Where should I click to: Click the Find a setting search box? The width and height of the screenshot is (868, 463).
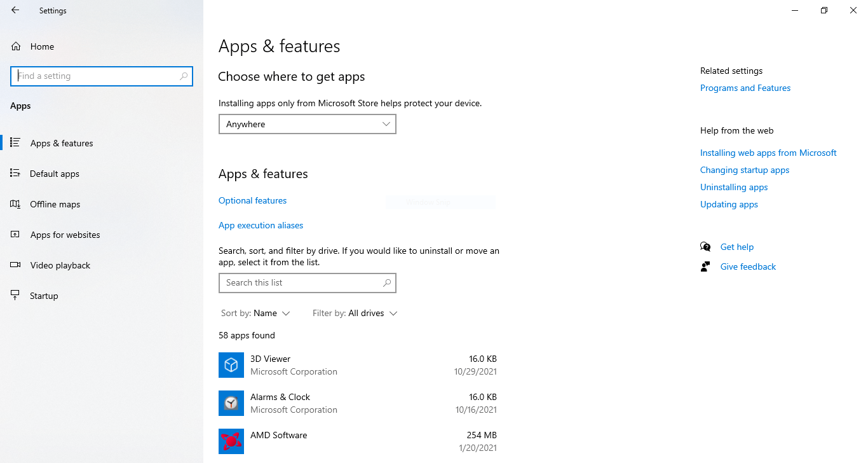click(x=102, y=76)
